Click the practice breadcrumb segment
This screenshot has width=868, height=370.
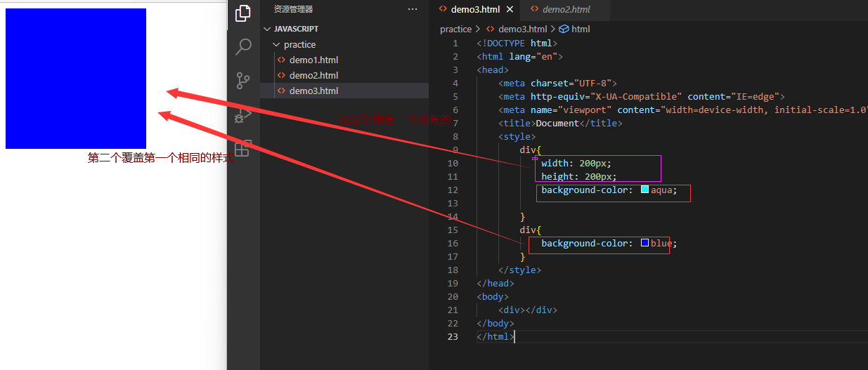click(455, 29)
